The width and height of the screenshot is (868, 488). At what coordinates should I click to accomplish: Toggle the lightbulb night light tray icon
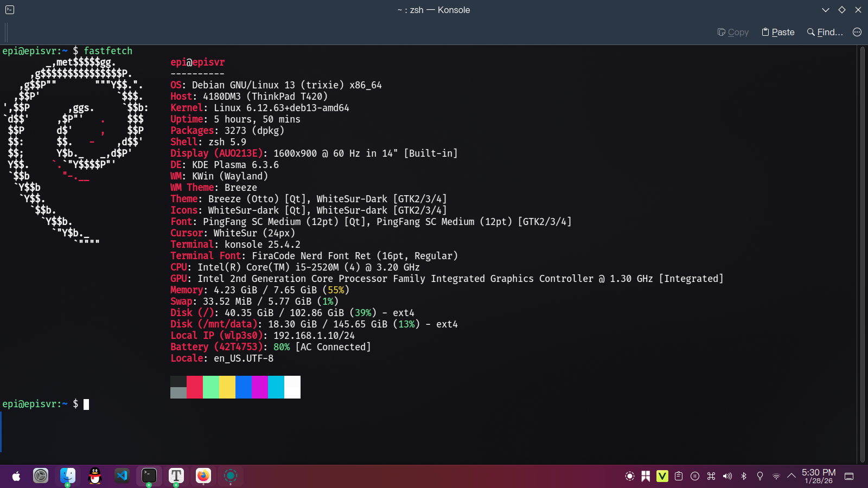(760, 476)
